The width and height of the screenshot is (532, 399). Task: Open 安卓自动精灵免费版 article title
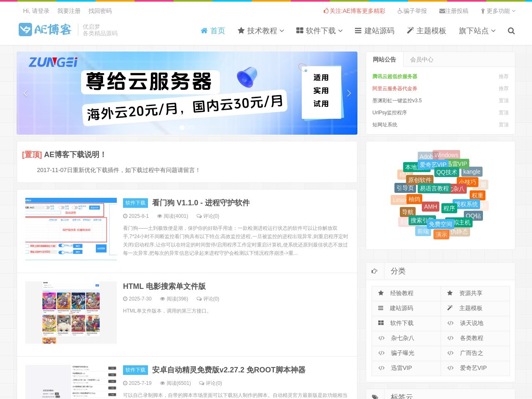coord(229,370)
